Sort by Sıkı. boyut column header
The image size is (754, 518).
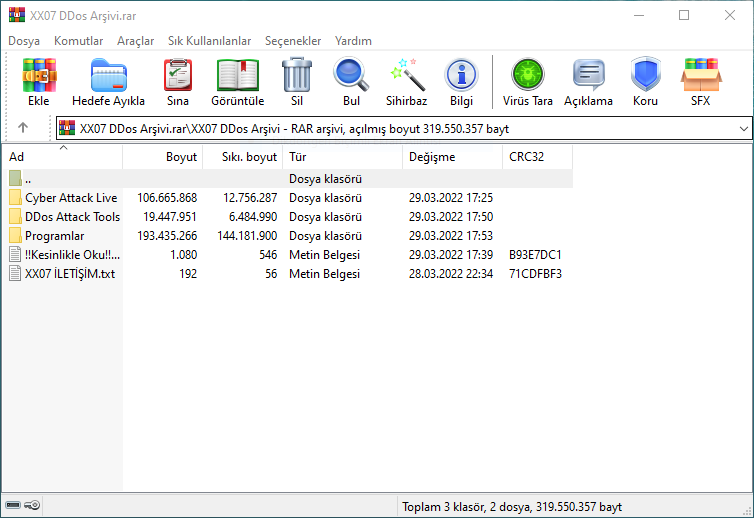pos(242,157)
